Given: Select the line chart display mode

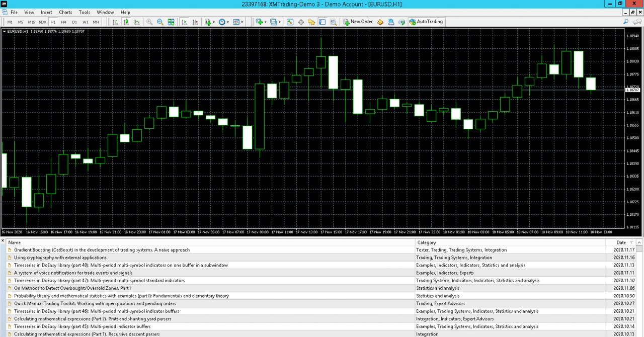Looking at the screenshot, I should click(x=137, y=22).
